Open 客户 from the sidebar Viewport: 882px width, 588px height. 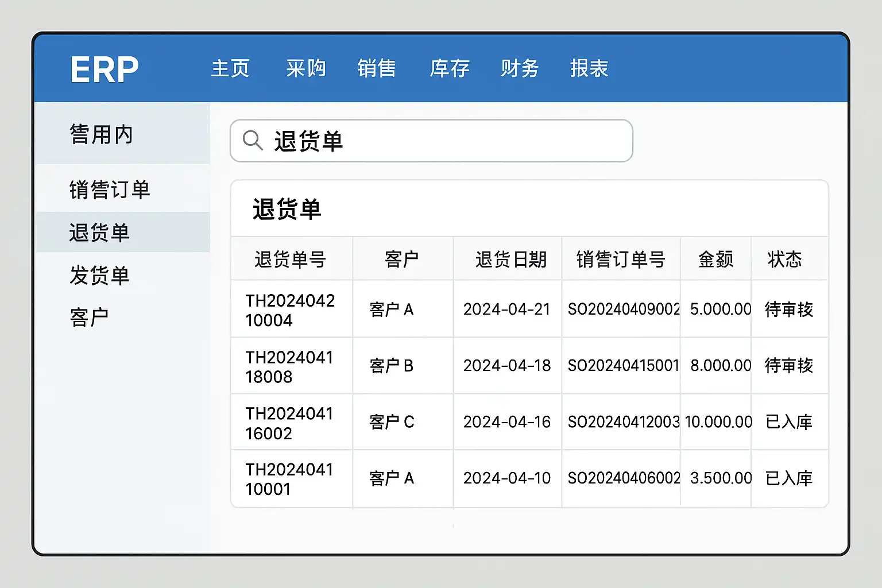89,317
